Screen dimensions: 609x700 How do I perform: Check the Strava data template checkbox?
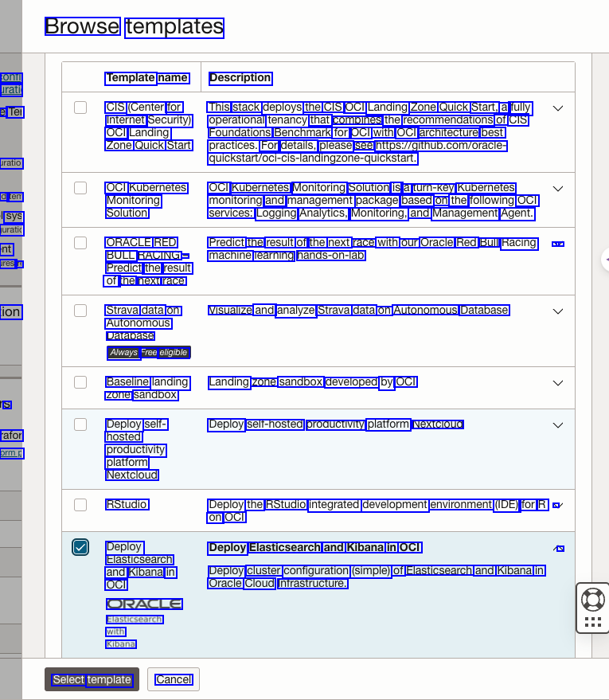80,311
